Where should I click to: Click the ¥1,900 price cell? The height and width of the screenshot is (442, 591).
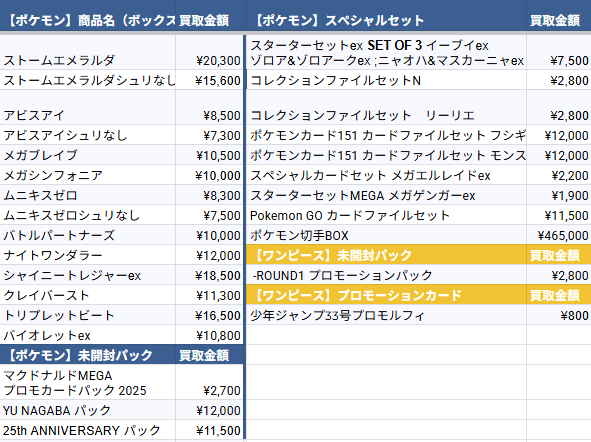coord(559,195)
